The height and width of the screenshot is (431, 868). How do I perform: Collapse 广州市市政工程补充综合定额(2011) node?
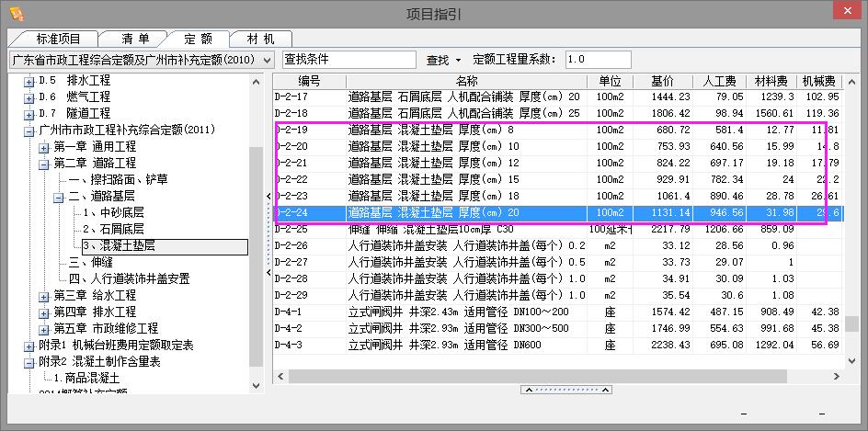[x=29, y=131]
